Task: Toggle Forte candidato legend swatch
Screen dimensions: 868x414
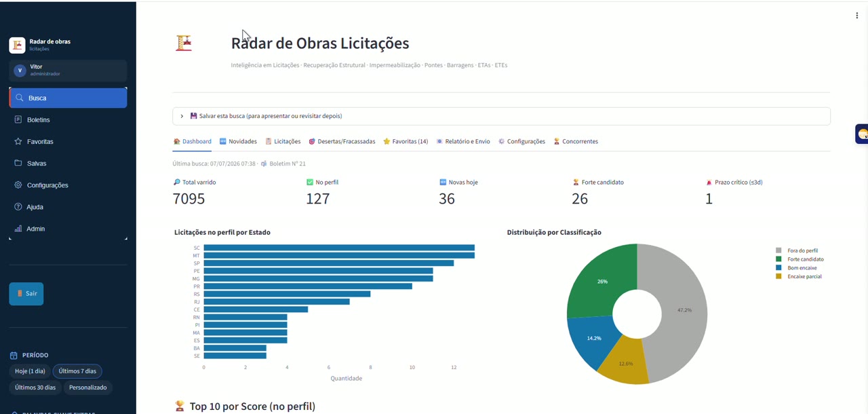Action: click(778, 259)
